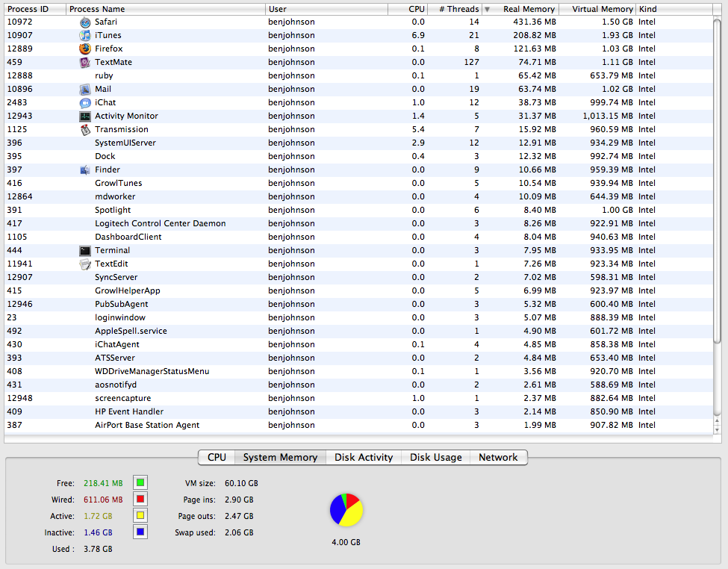Click the 60.10 GB VM size value

(241, 484)
